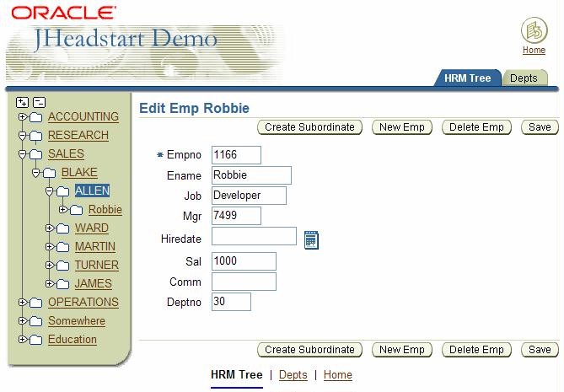Screen dimensions: 564x392
Task: Expand the OPERATIONS tree node
Action: click(22, 302)
